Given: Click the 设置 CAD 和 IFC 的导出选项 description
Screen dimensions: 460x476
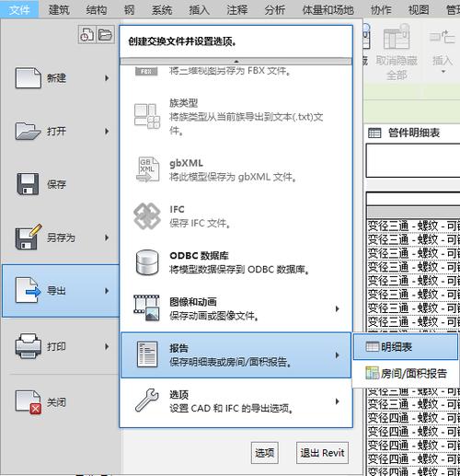Looking at the screenshot, I should [x=231, y=408].
